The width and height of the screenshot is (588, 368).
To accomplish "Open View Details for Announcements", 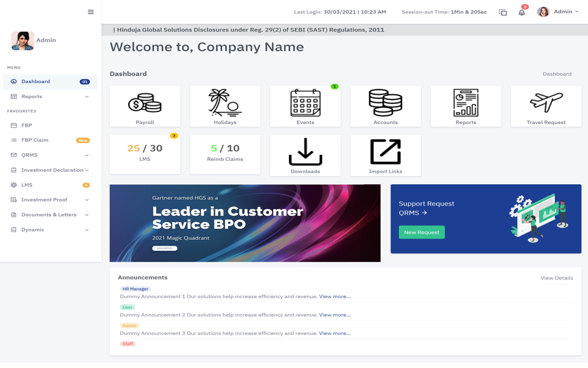I will (557, 278).
